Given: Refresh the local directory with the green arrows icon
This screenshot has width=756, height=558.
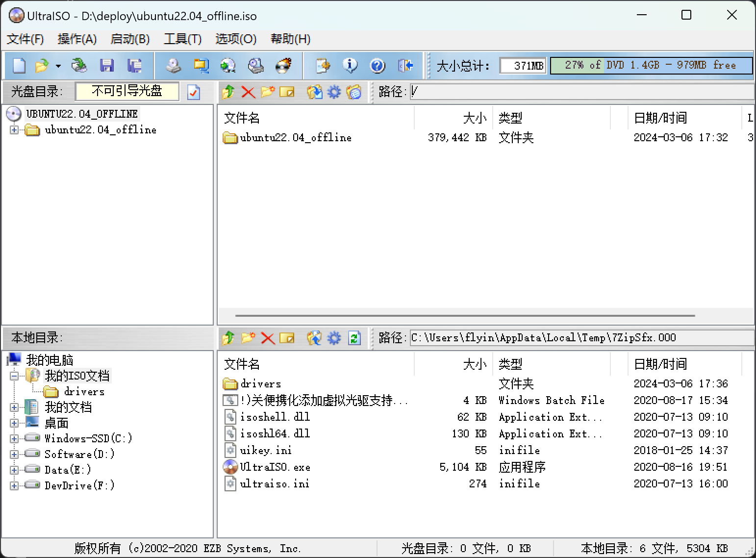Looking at the screenshot, I should (354, 338).
